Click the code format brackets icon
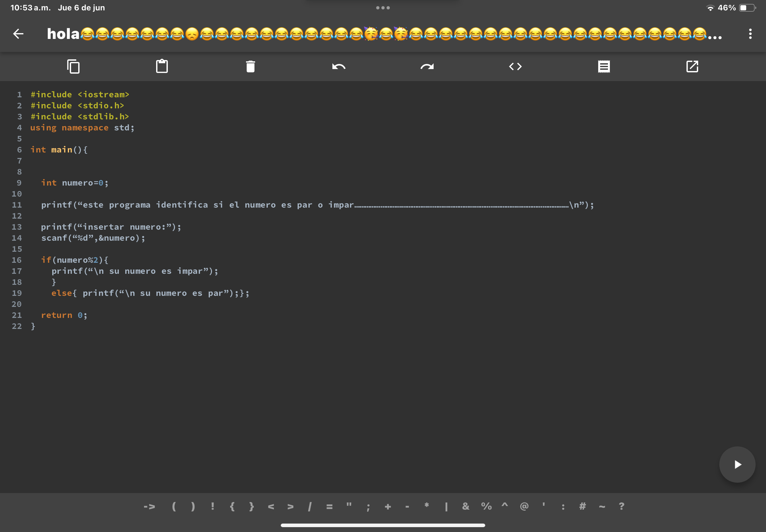 (x=515, y=66)
